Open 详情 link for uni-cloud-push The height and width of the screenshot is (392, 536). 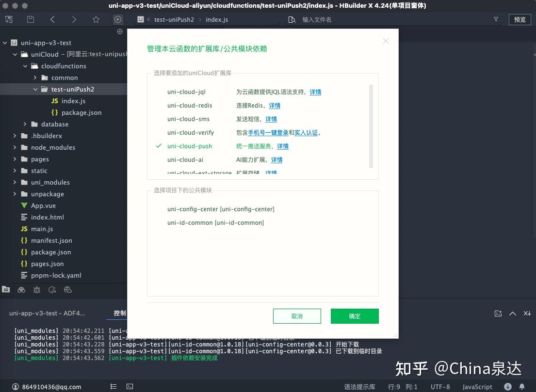(x=282, y=146)
